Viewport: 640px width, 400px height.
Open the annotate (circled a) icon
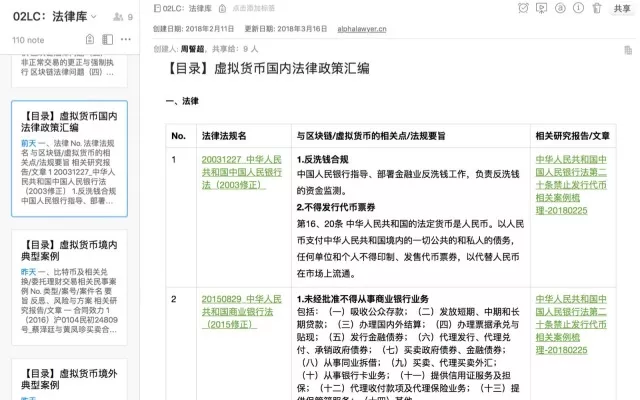point(560,8)
